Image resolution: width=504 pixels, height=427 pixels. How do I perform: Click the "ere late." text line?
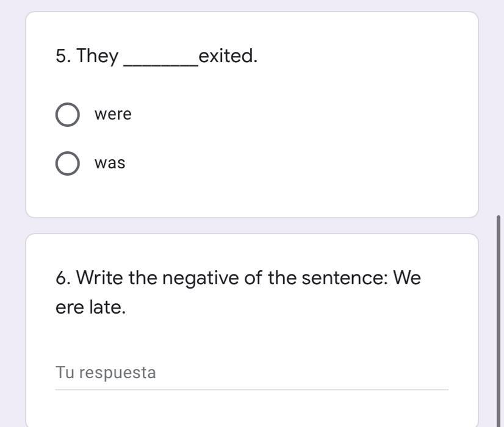[x=90, y=307]
